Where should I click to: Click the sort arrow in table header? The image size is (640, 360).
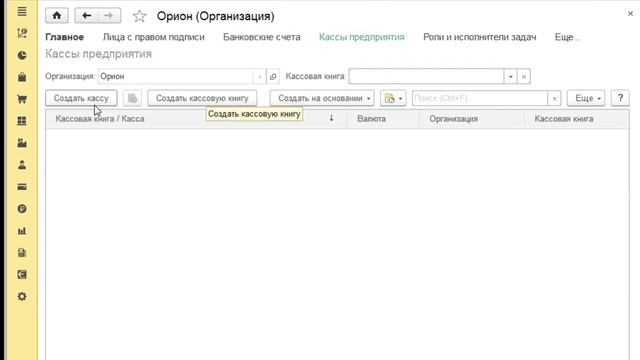(x=331, y=118)
